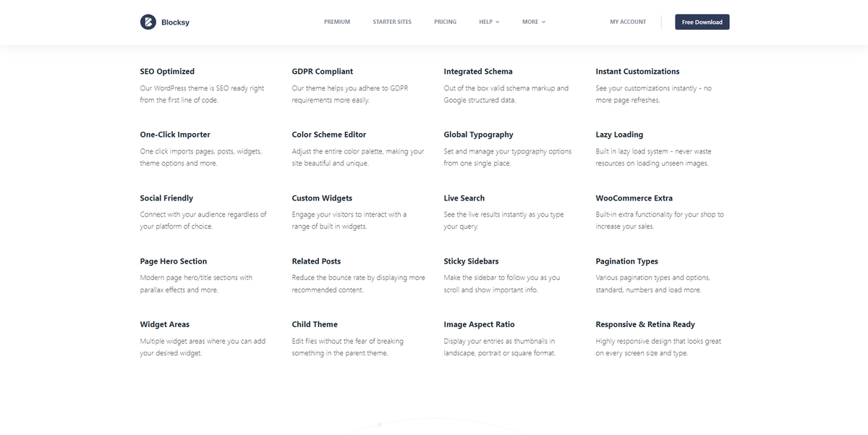Image resolution: width=868 pixels, height=435 pixels.
Task: Click text 'Modern page hero/title sections with'
Action: (x=196, y=278)
